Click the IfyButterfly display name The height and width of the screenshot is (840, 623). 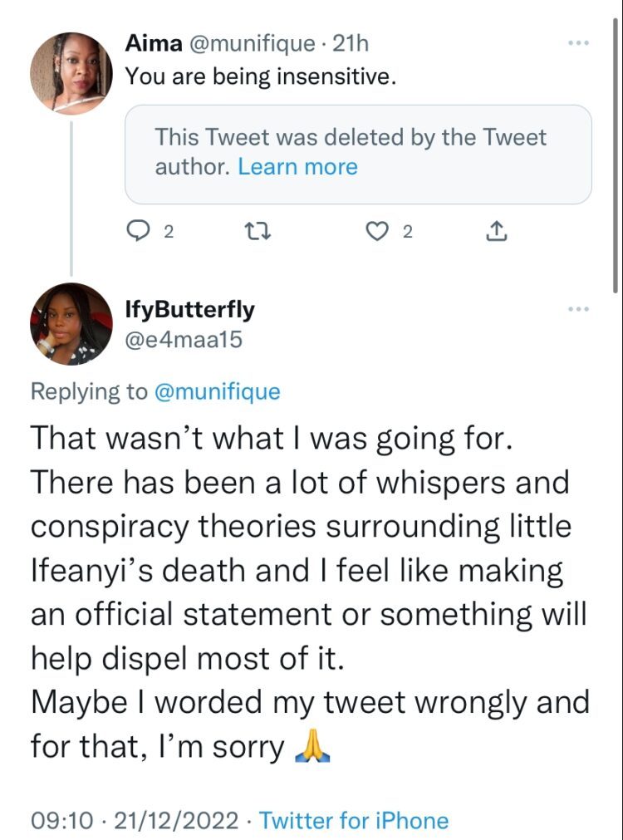(189, 310)
